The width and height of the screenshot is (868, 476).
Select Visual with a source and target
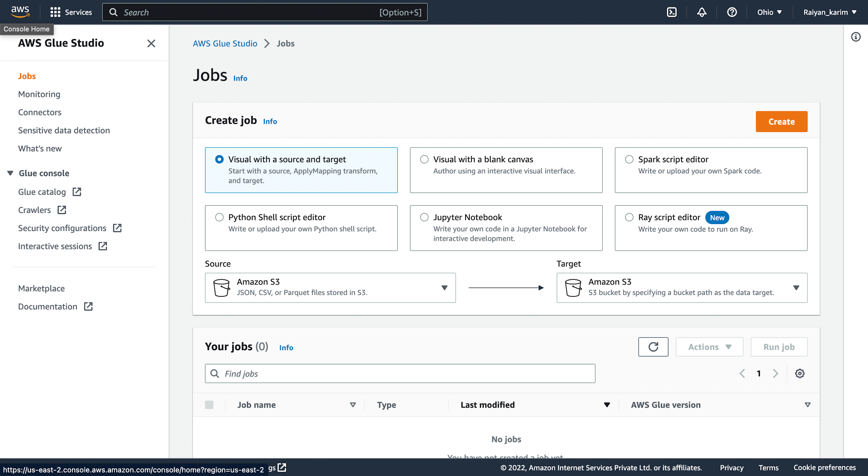click(x=219, y=159)
